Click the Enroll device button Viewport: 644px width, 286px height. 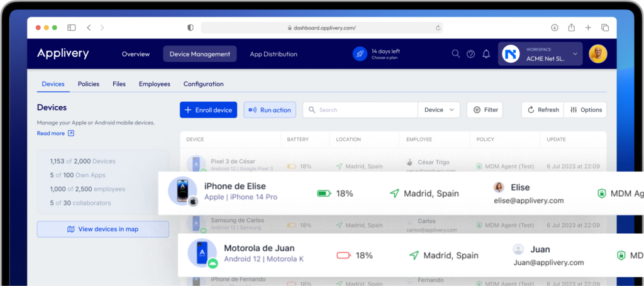tap(208, 110)
